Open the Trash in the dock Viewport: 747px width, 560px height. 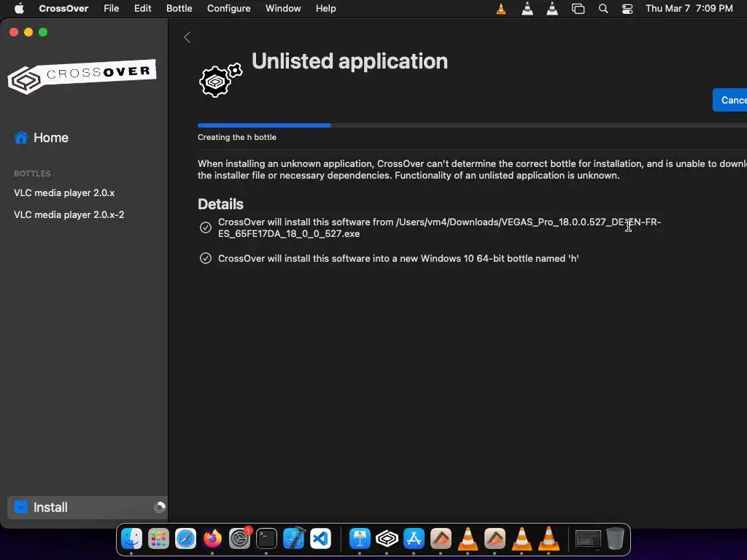[x=615, y=539]
